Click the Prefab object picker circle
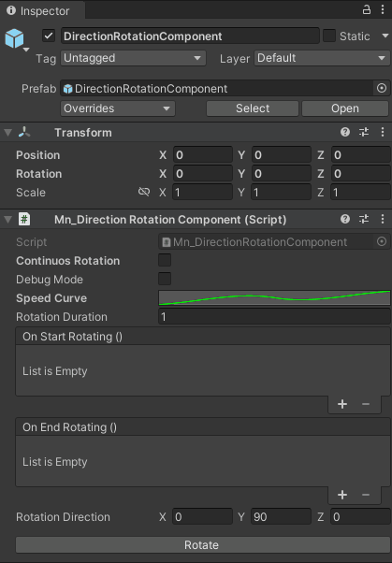Screen dimensions: 392x563 [x=382, y=88]
